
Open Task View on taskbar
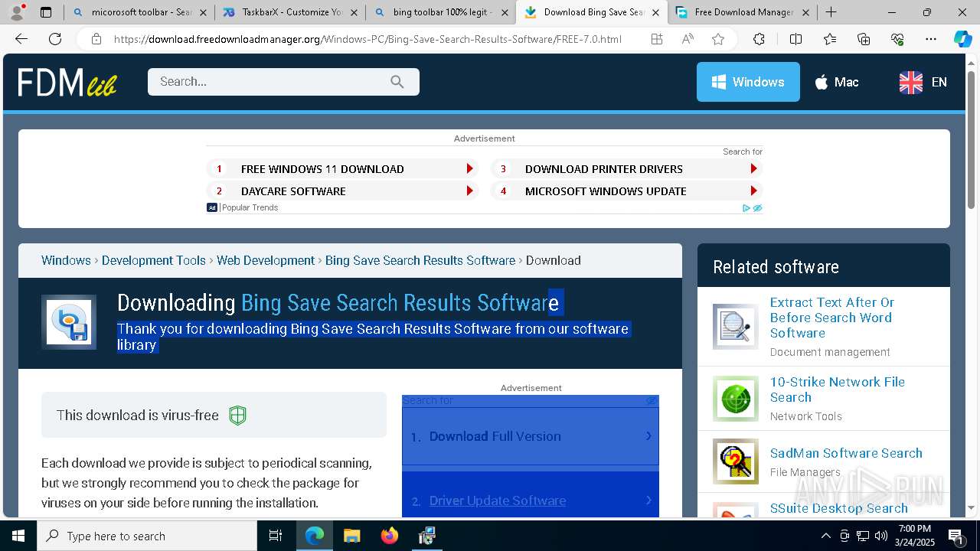tap(276, 536)
